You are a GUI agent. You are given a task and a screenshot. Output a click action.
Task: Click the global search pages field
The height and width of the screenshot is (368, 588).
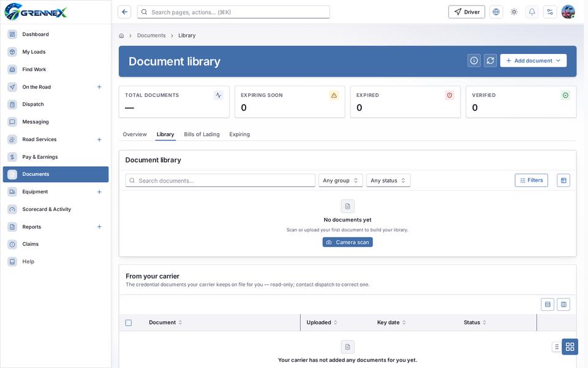(233, 12)
